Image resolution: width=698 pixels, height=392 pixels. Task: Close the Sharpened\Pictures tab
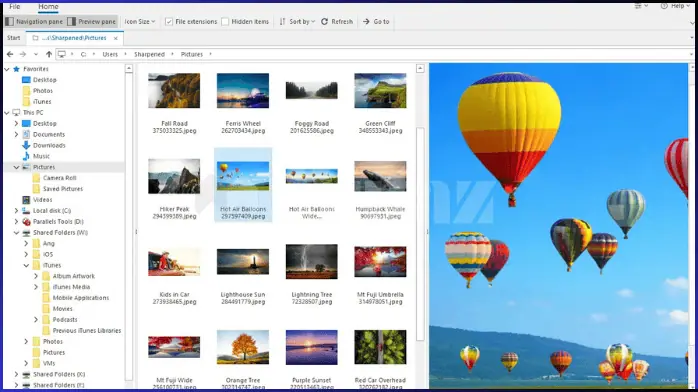click(116, 38)
